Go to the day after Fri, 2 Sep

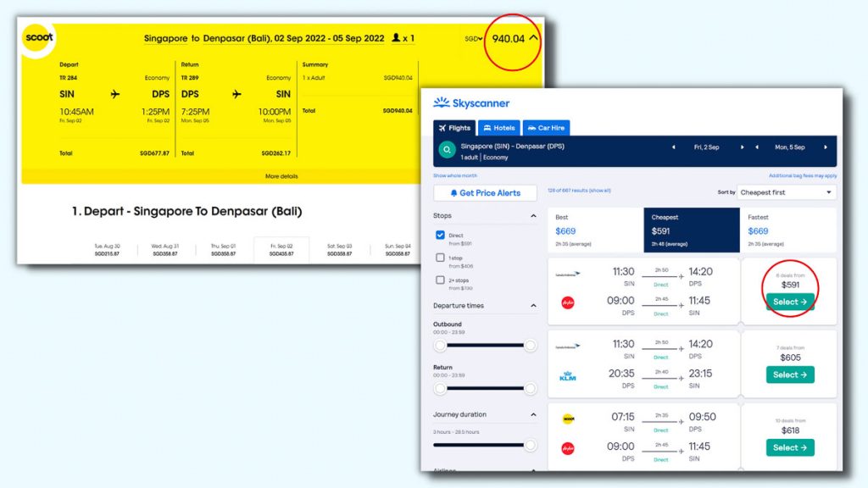coord(743,147)
